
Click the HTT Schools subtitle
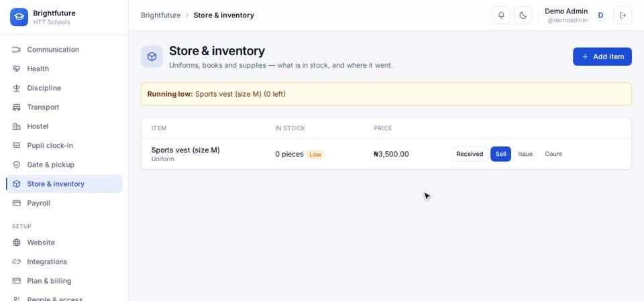(52, 22)
